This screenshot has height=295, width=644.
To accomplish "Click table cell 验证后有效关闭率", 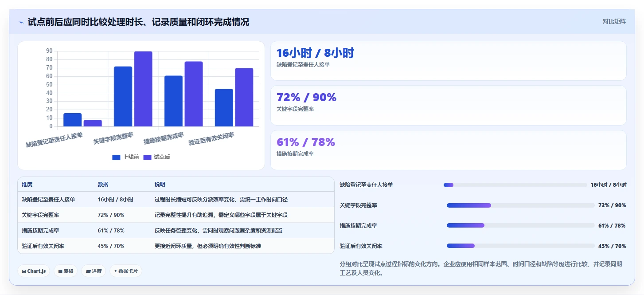I will click(43, 246).
